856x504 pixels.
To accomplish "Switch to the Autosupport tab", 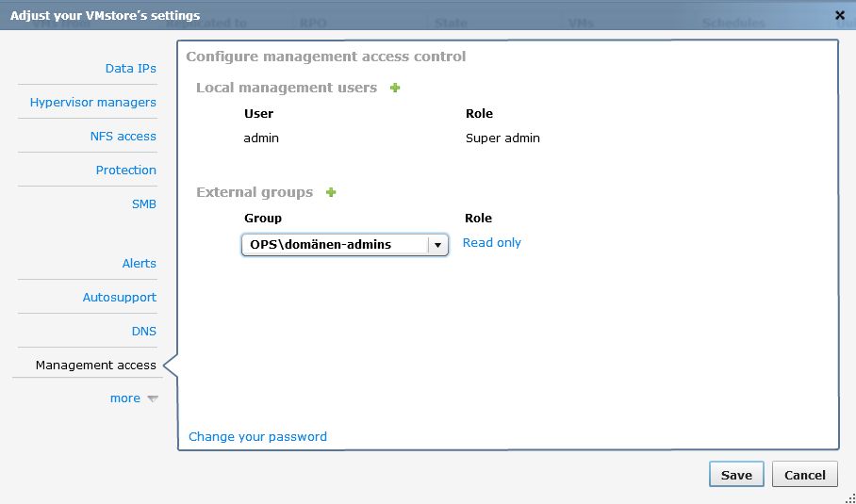I will click(119, 298).
